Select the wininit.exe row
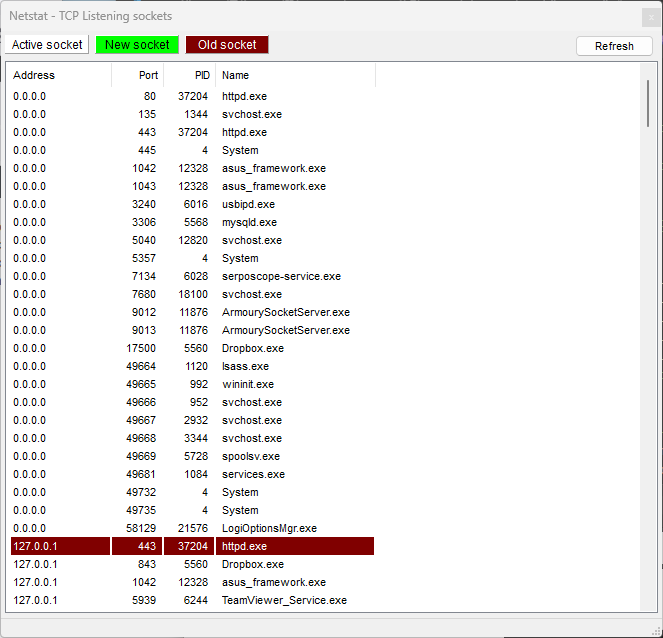Screen dimensions: 663x638 (192, 384)
